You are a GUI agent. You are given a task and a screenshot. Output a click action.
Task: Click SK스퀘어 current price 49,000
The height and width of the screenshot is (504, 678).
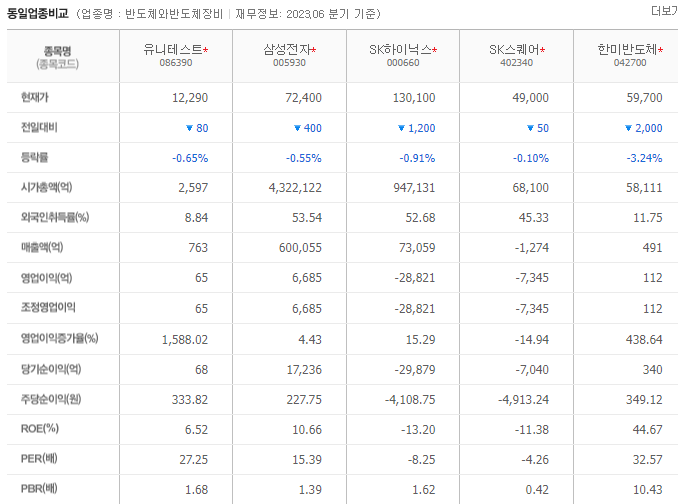tap(531, 98)
